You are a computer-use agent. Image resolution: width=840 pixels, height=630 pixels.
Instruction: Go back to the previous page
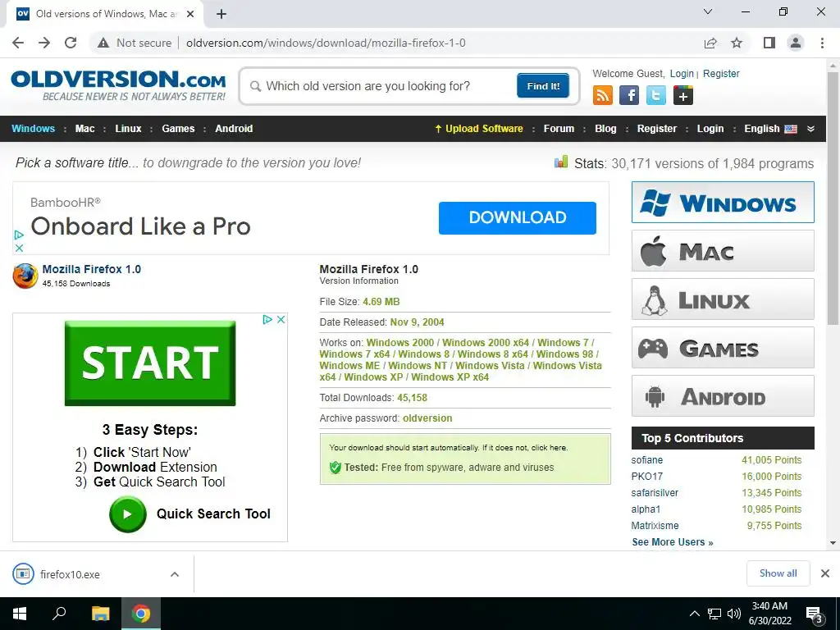tap(18, 43)
